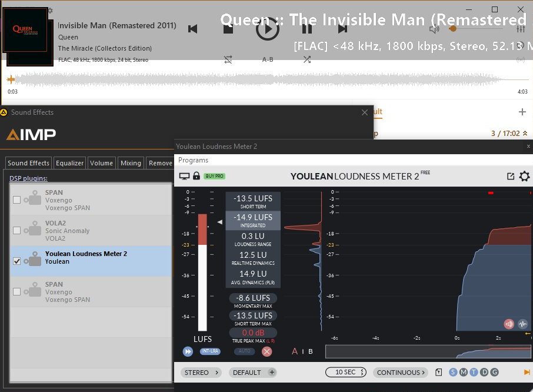The image size is (533, 392).
Task: Click 12.5 LU Realtime Dynamics readout
Action: click(253, 258)
